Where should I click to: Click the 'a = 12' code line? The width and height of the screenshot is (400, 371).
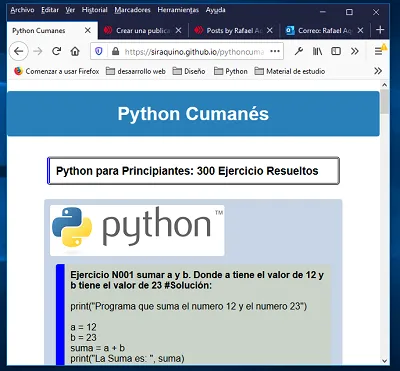(x=83, y=327)
